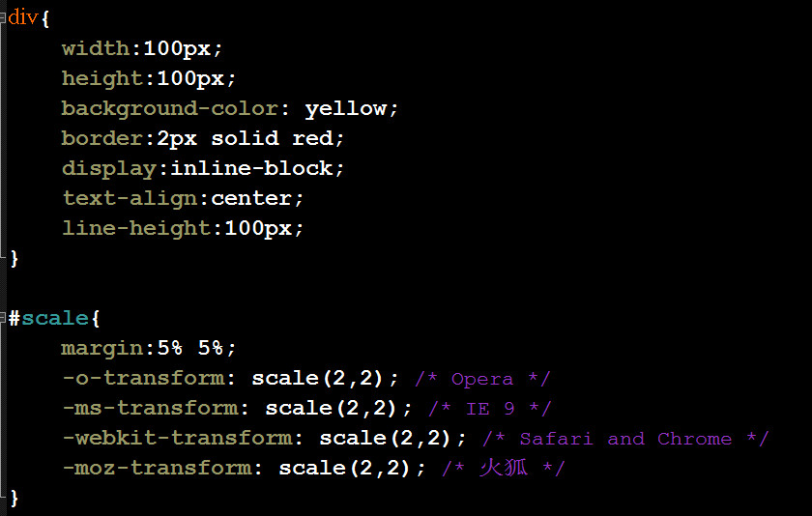Click the -ms-transform property
Screen dimensions: 812x516
149,408
